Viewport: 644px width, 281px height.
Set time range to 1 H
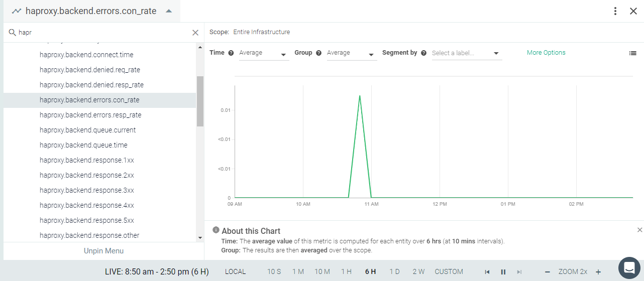point(346,271)
